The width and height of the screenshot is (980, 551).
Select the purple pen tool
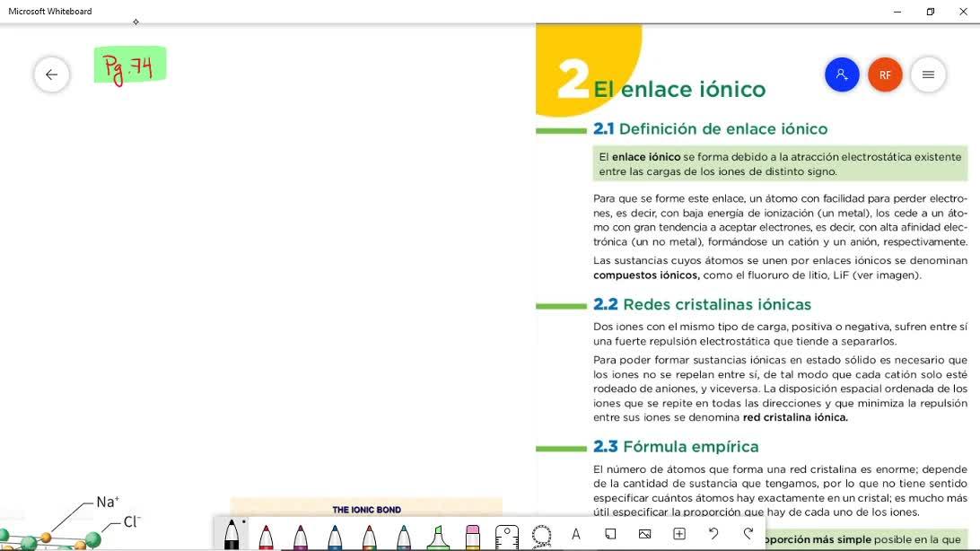point(301,538)
